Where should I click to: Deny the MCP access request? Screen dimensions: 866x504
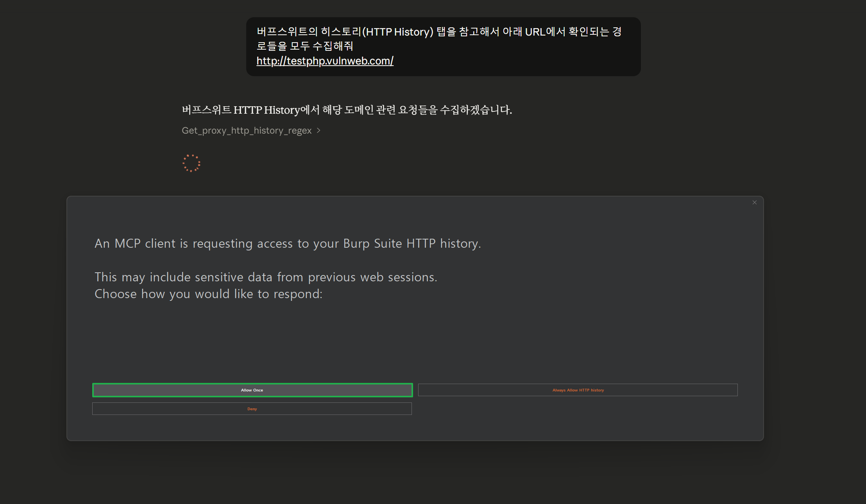tap(252, 409)
